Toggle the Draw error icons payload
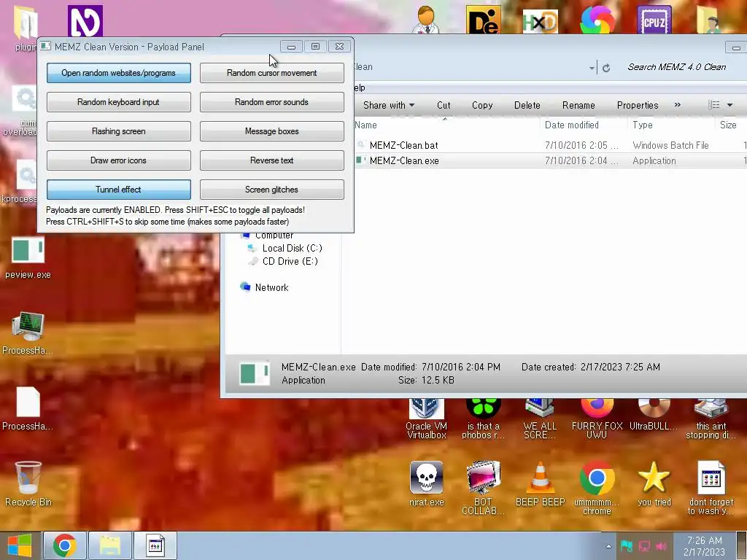Image resolution: width=747 pixels, height=560 pixels. pyautogui.click(x=119, y=160)
